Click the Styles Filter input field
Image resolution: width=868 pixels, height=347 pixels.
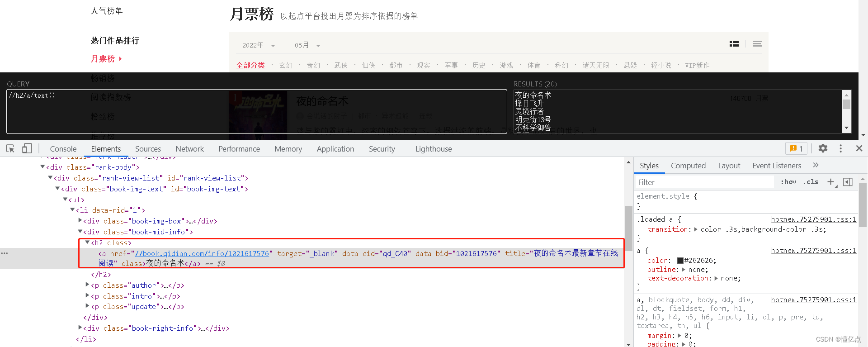(705, 182)
